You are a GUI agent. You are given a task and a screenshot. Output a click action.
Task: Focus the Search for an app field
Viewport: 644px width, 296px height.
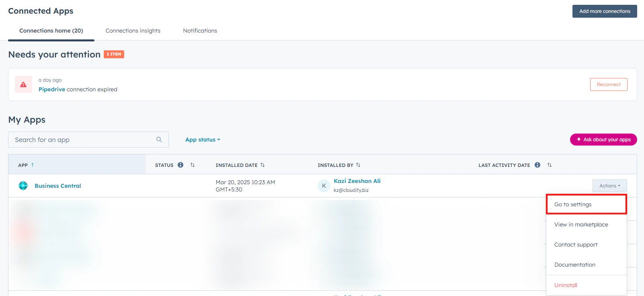pyautogui.click(x=88, y=140)
